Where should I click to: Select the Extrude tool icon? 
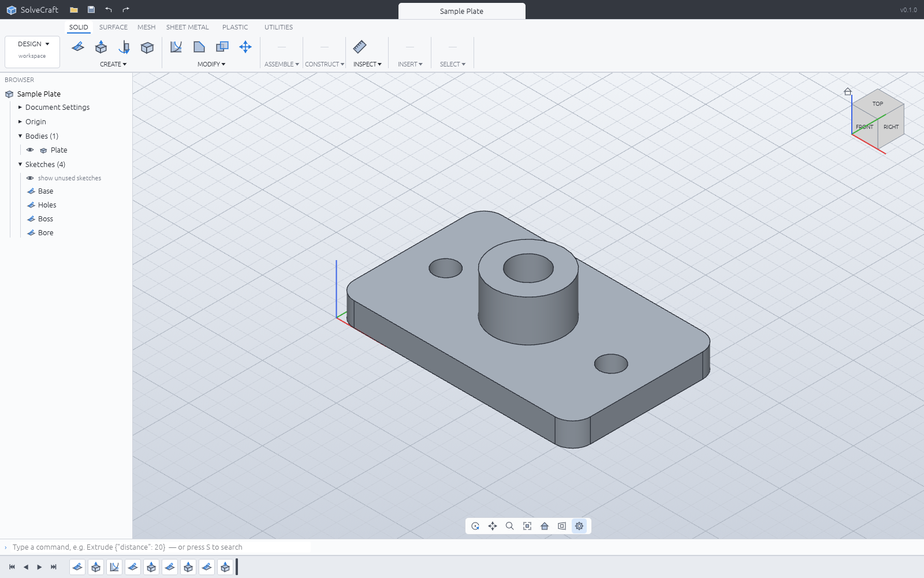click(101, 47)
